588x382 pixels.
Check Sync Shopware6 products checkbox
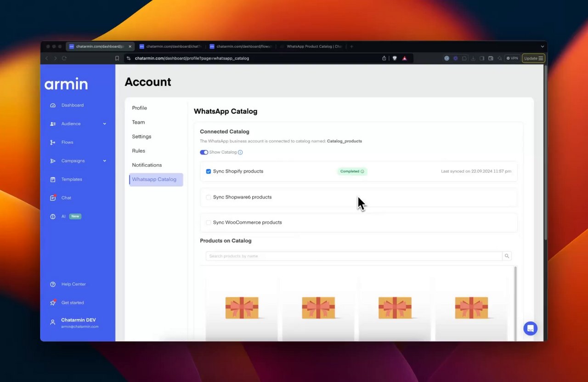click(x=209, y=197)
